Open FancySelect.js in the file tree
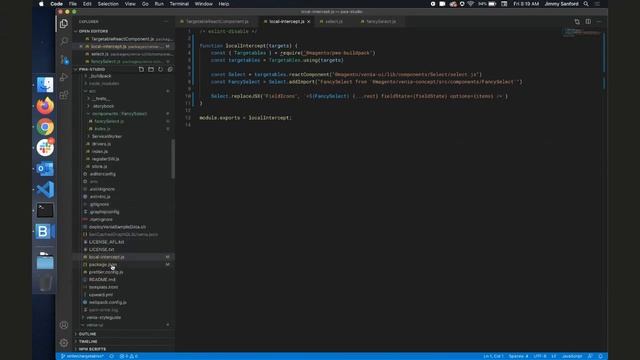 109,121
